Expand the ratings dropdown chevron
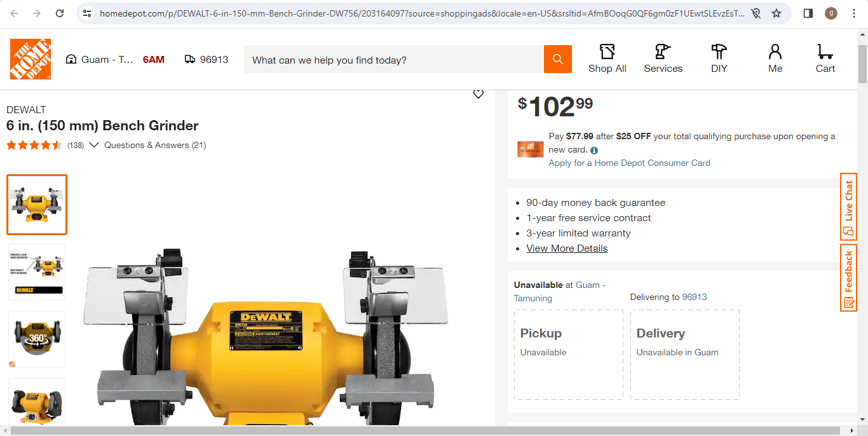 coord(94,145)
